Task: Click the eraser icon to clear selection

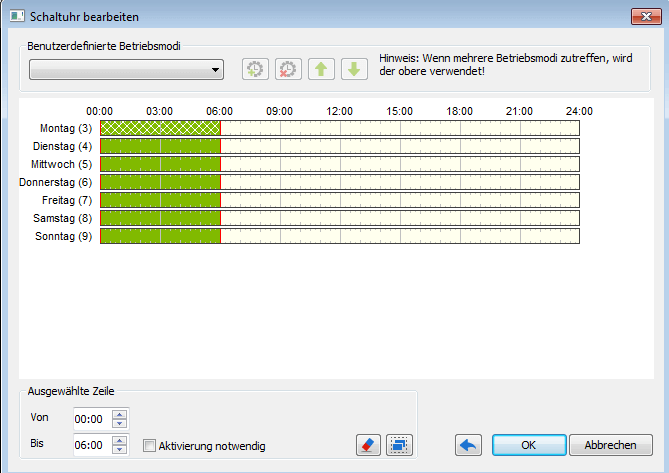Action: [x=368, y=445]
